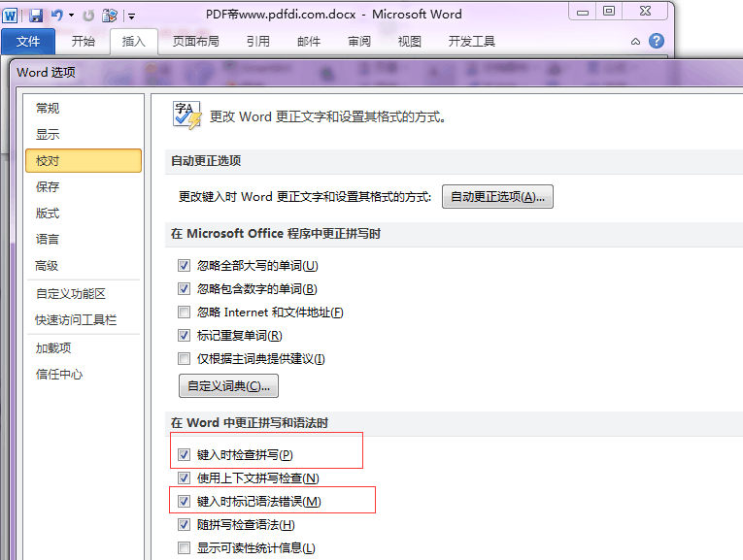
Task: Enable 仅根据主词典提供建议 checkbox
Action: pyautogui.click(x=184, y=359)
